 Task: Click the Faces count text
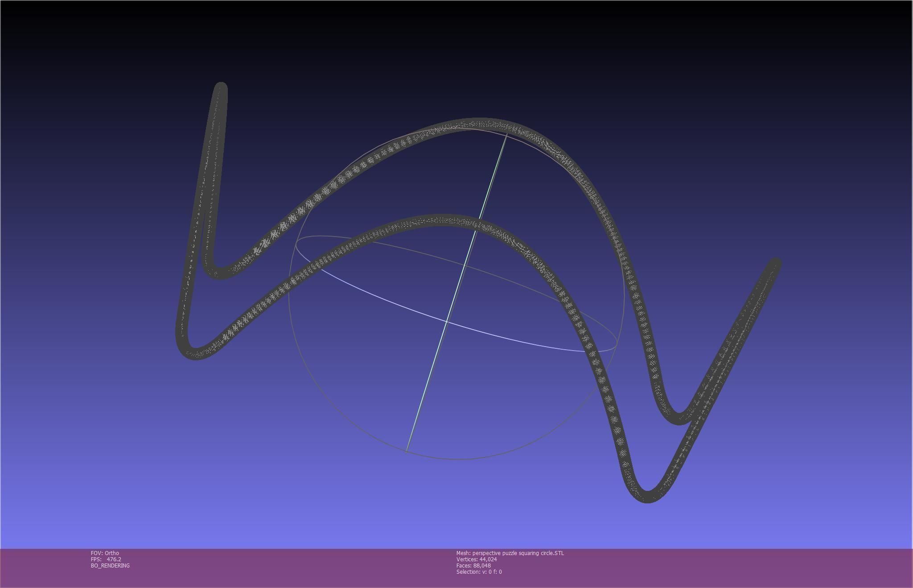[x=473, y=565]
